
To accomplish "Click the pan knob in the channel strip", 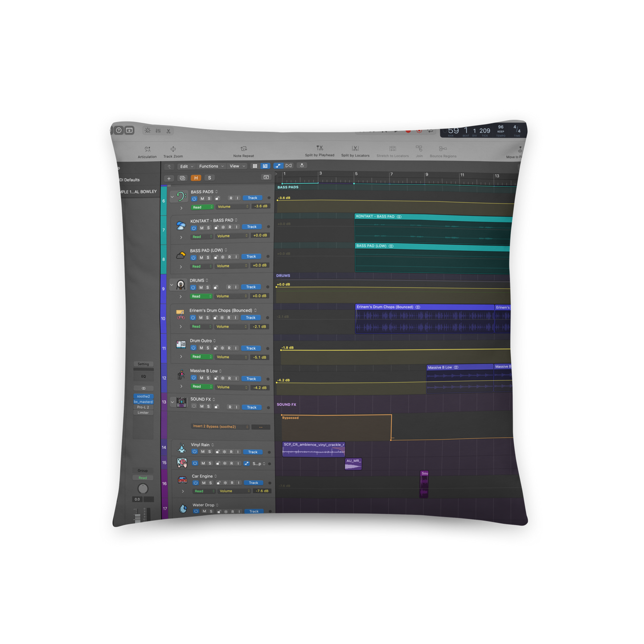I will click(x=143, y=488).
